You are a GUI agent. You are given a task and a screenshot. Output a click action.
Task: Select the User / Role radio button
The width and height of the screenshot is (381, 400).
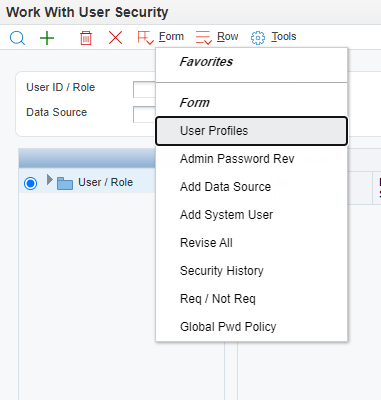(30, 183)
